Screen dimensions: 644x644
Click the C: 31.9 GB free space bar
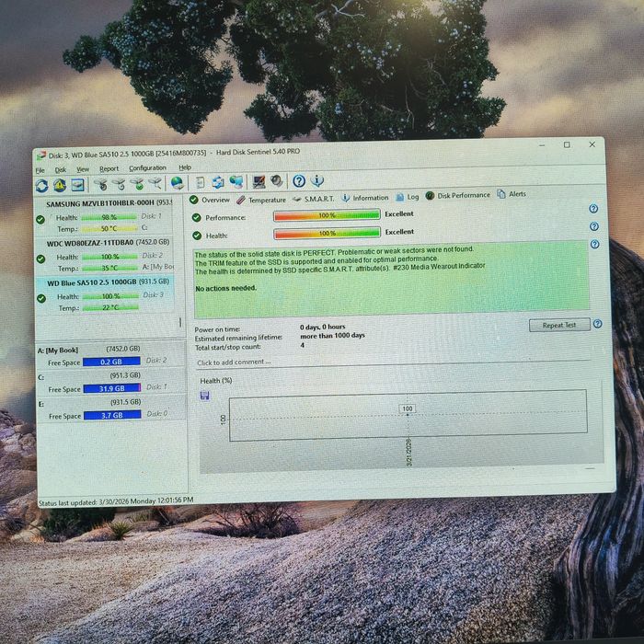pyautogui.click(x=112, y=388)
